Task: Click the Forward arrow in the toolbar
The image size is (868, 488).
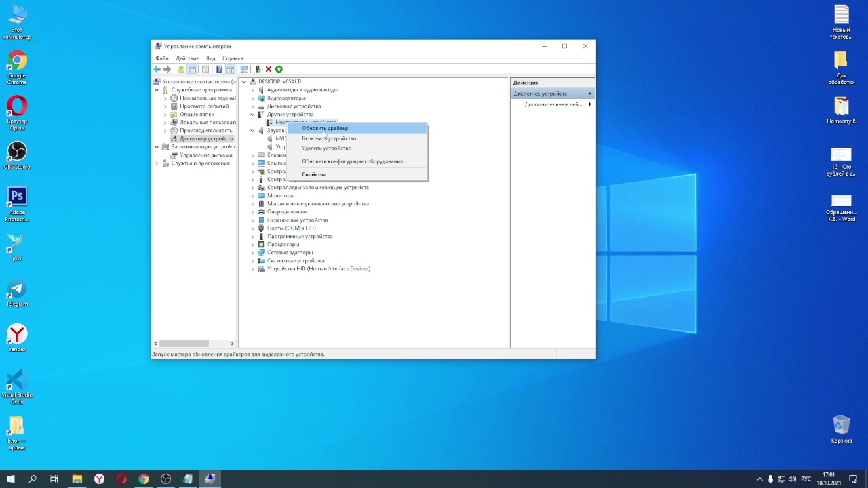Action: 167,69
